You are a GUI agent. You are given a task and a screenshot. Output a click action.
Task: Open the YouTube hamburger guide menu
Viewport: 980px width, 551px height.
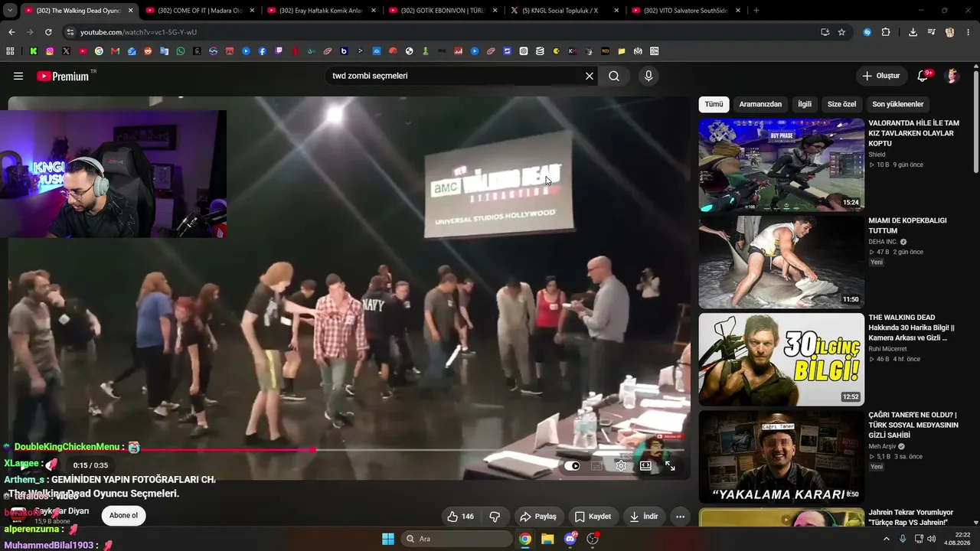pyautogui.click(x=18, y=76)
